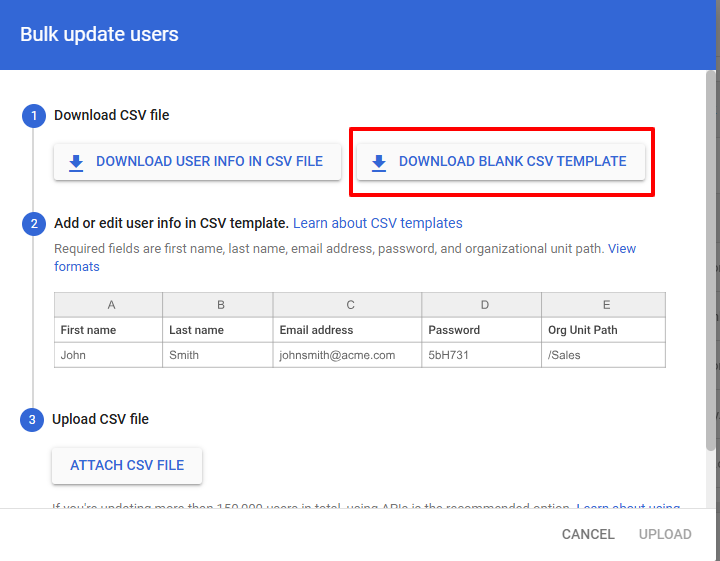Click the step 1 number circle
720x561 pixels.
[x=33, y=116]
